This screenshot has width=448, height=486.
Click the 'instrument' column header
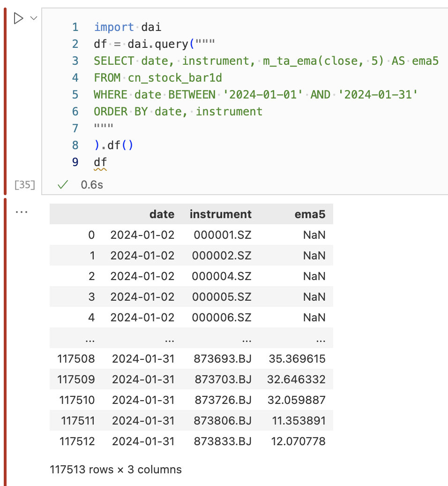pyautogui.click(x=220, y=214)
